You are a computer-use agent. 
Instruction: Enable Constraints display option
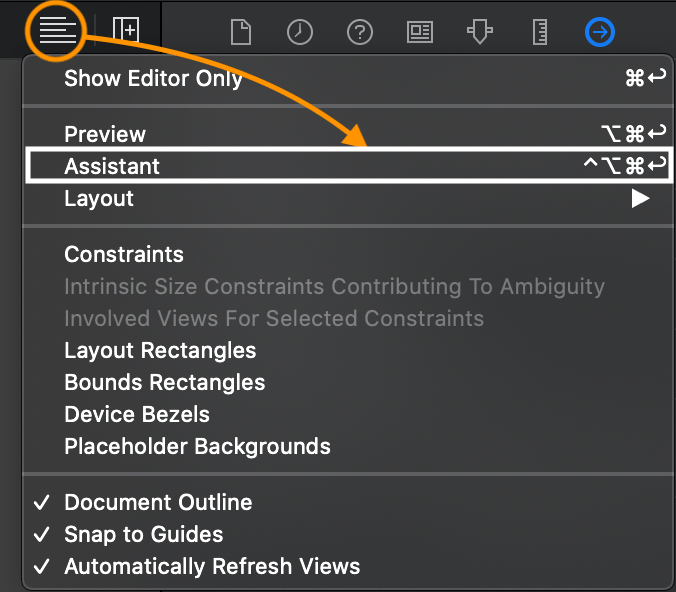pos(124,254)
